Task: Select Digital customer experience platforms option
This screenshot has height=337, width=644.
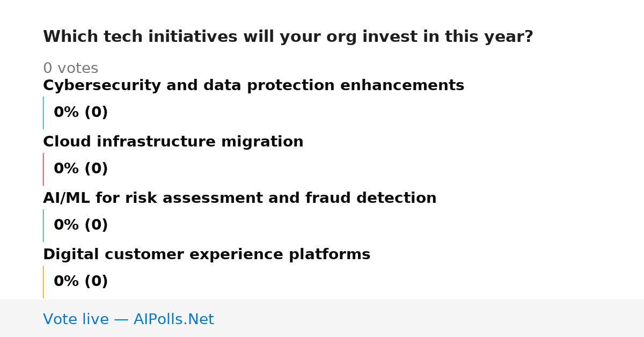Action: (207, 255)
